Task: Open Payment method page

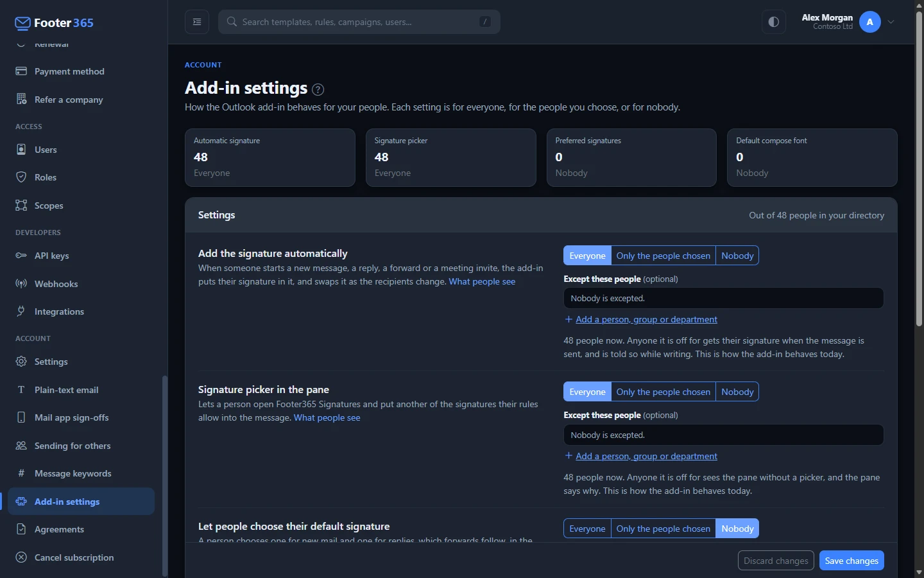Action: pos(81,71)
